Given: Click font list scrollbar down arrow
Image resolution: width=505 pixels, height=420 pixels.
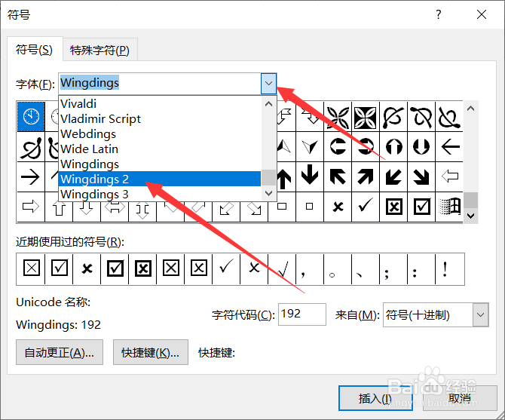Looking at the screenshot, I should pos(268,193).
